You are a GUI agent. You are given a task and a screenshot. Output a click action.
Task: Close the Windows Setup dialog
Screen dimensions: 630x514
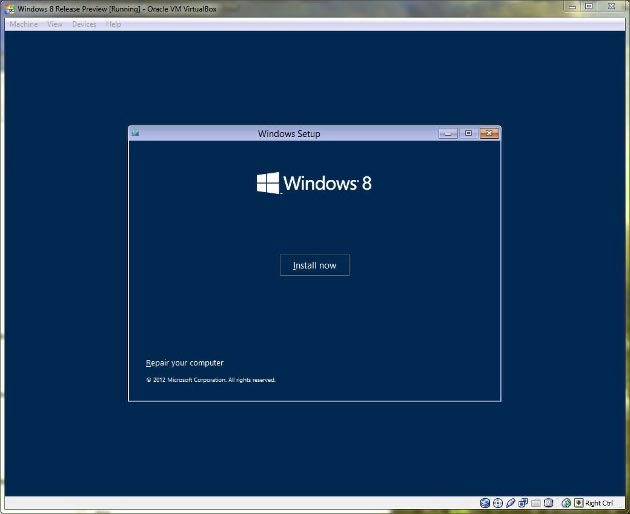[488, 133]
